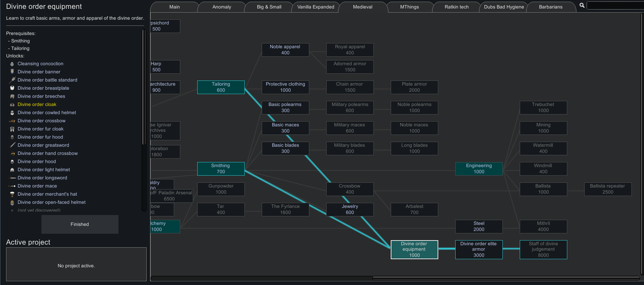Select the Basic maces research node
This screenshot has height=285, width=644.
286,128
